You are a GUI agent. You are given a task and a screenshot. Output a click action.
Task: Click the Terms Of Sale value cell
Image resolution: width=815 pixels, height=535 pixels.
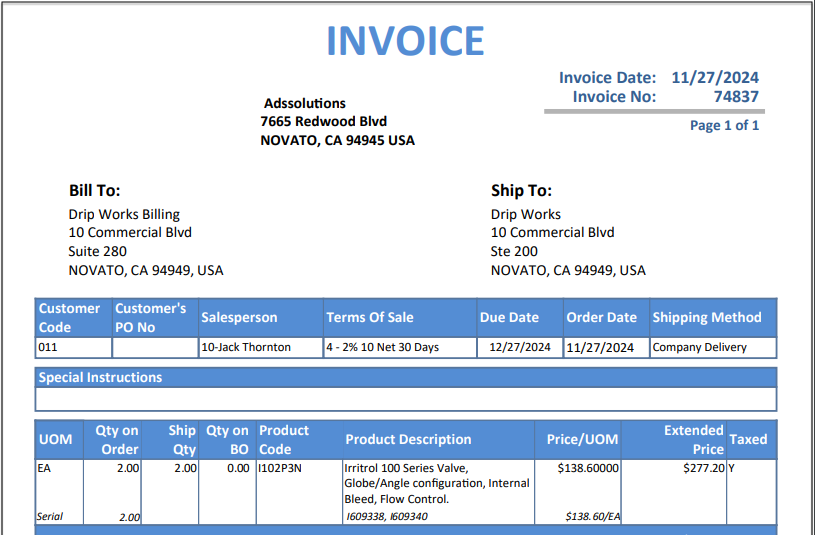coord(400,347)
